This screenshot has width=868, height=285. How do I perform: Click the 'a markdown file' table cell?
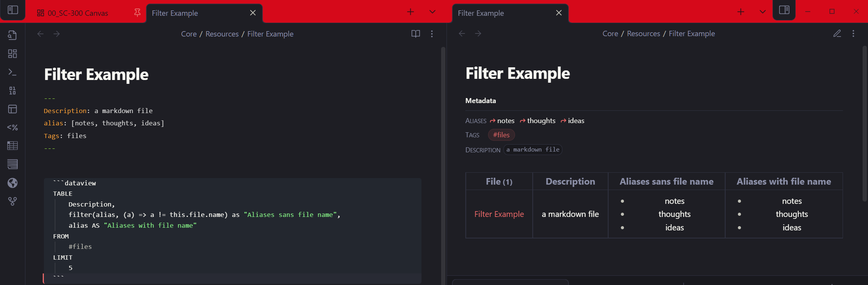point(570,214)
